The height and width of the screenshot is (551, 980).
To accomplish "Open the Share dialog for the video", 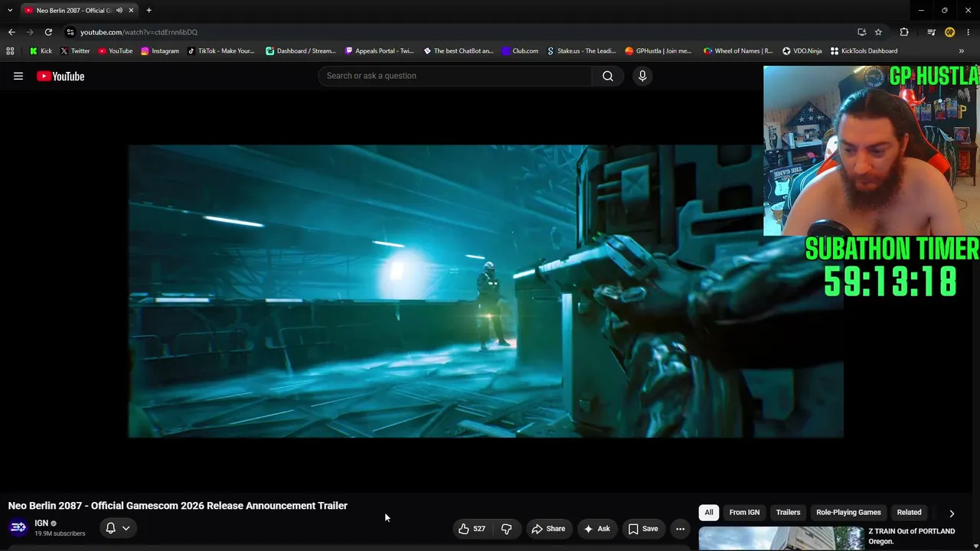I will click(548, 529).
